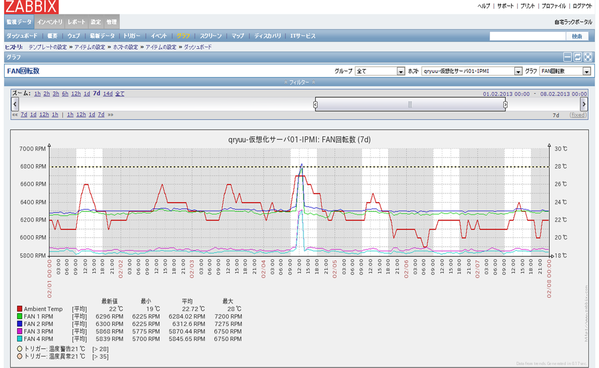This screenshot has height=368, width=599.
Task: Click the » shift-forward arrows
Action: [x=110, y=115]
